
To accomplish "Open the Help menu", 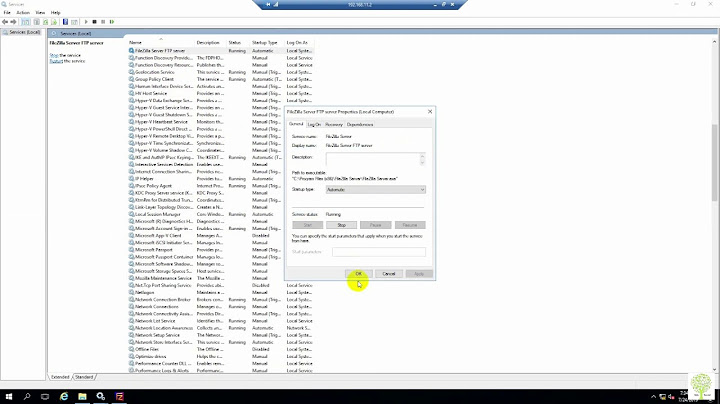I will click(56, 12).
